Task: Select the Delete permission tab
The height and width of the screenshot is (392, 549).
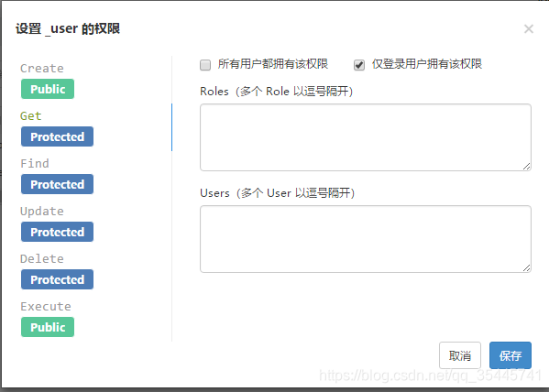Action: tap(42, 258)
